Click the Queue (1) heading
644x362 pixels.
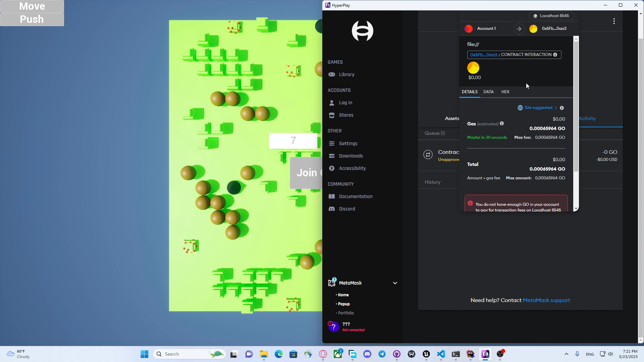point(435,133)
